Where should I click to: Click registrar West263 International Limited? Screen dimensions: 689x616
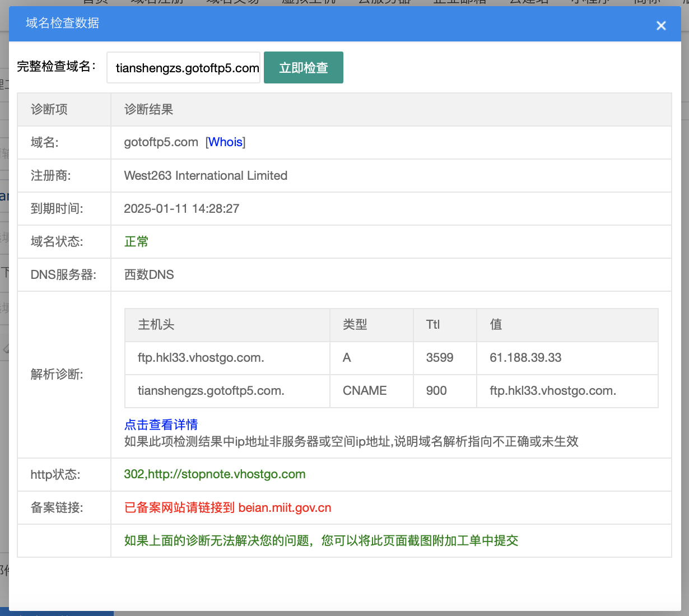[206, 176]
